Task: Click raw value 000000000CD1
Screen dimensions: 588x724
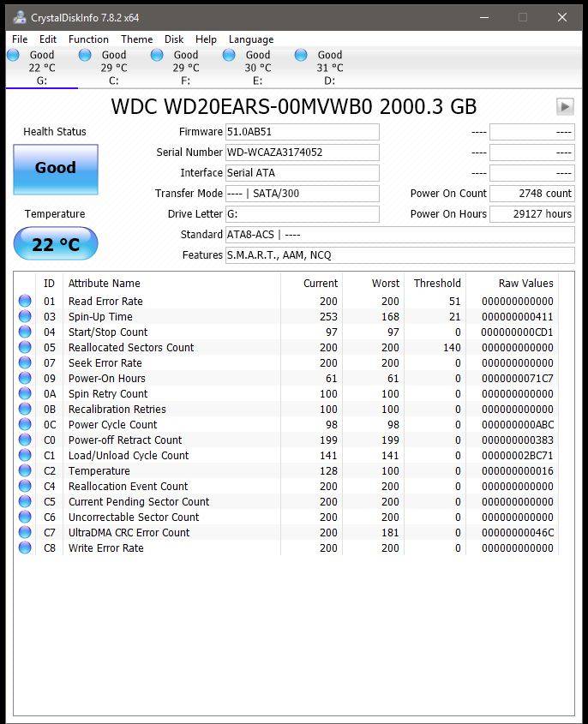Action: [517, 332]
